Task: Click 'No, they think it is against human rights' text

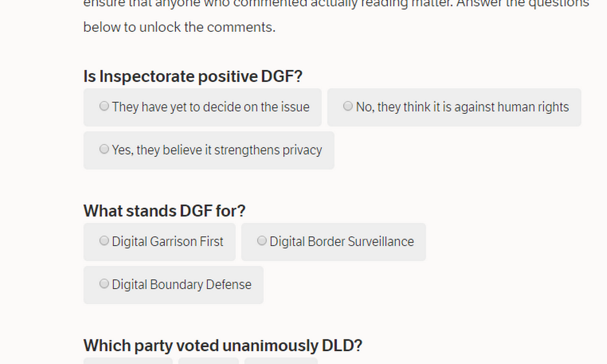Action: coord(462,107)
